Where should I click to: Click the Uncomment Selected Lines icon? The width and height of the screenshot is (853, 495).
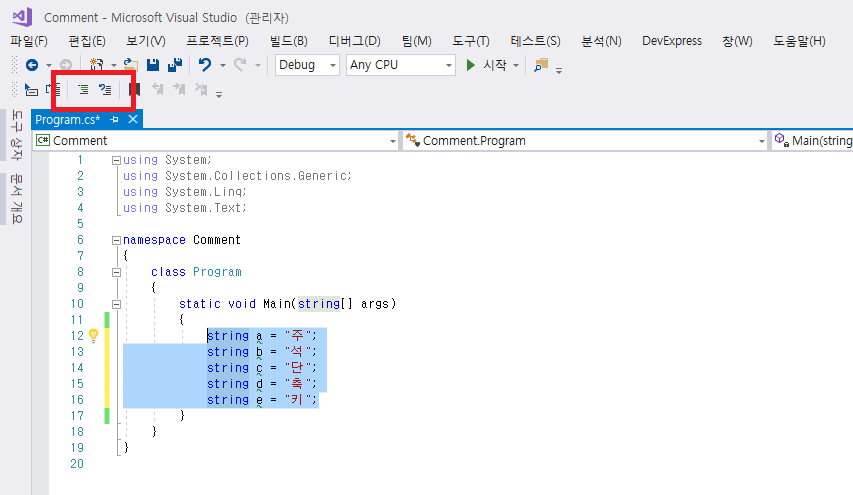point(105,89)
